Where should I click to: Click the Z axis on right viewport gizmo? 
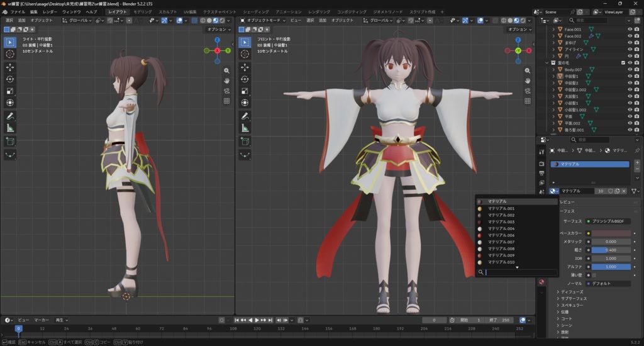coord(518,40)
